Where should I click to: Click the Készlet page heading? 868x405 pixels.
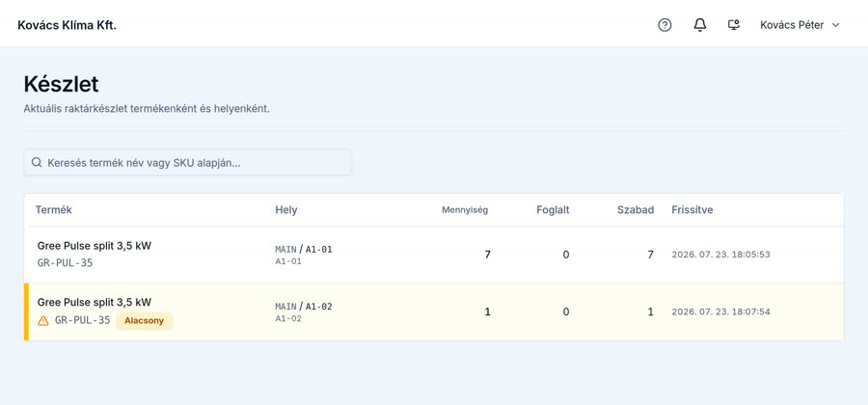[x=61, y=84]
